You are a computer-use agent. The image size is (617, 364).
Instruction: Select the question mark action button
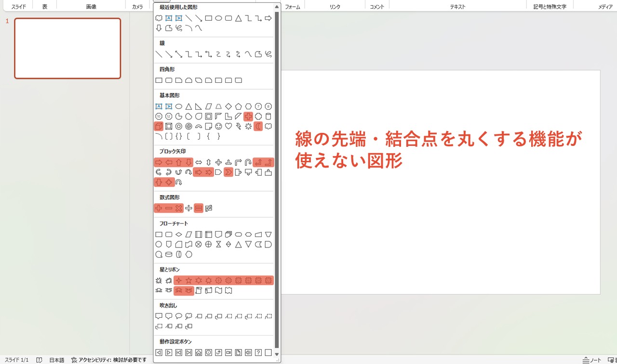258,352
